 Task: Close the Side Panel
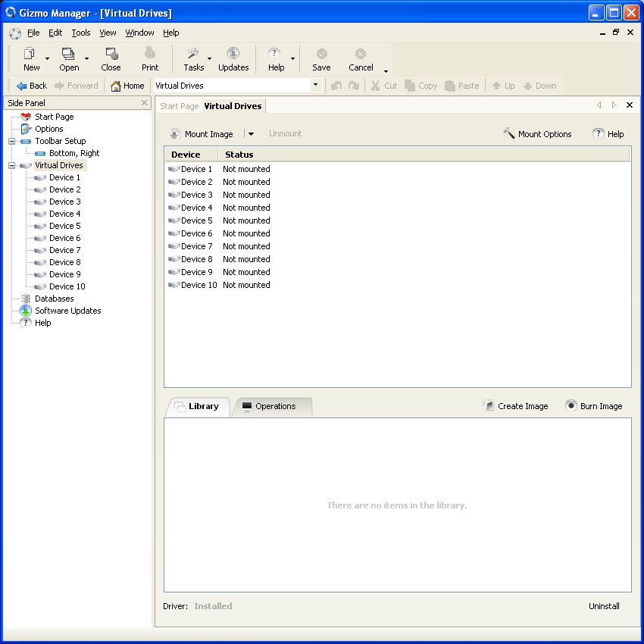point(144,103)
